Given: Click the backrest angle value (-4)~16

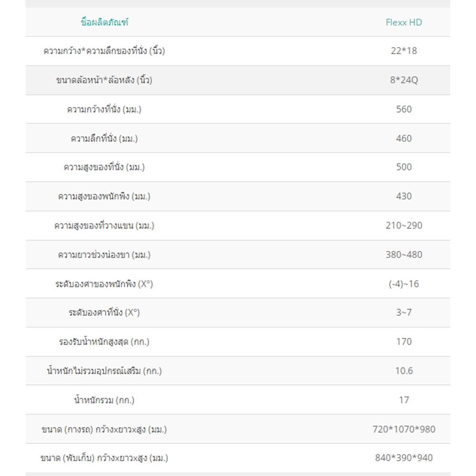Looking at the screenshot, I should [x=404, y=284].
